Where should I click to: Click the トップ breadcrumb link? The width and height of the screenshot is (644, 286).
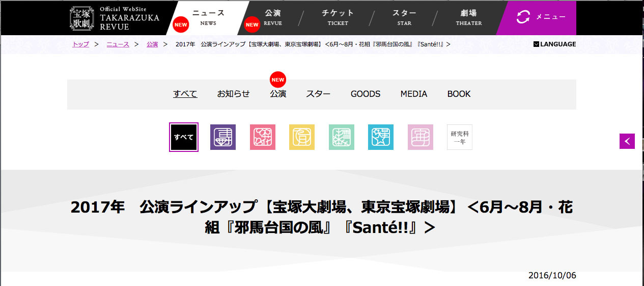pyautogui.click(x=80, y=44)
